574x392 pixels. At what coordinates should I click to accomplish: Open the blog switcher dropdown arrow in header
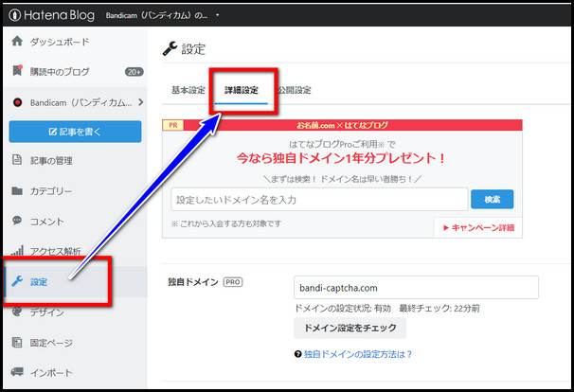point(217,15)
